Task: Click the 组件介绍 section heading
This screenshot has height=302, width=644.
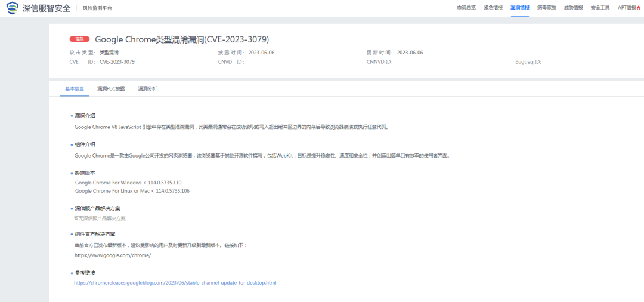Action: tap(85, 144)
